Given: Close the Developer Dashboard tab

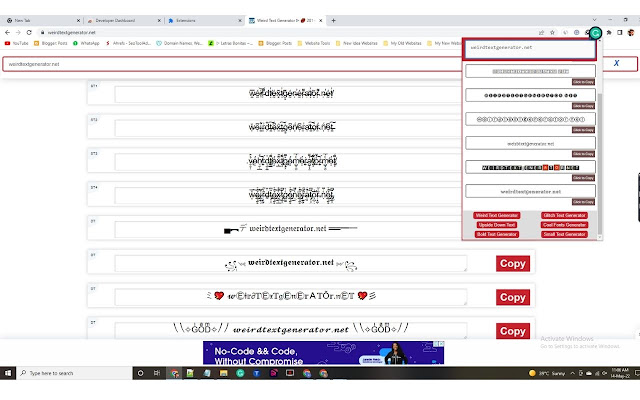Looking at the screenshot, I should pos(159,20).
